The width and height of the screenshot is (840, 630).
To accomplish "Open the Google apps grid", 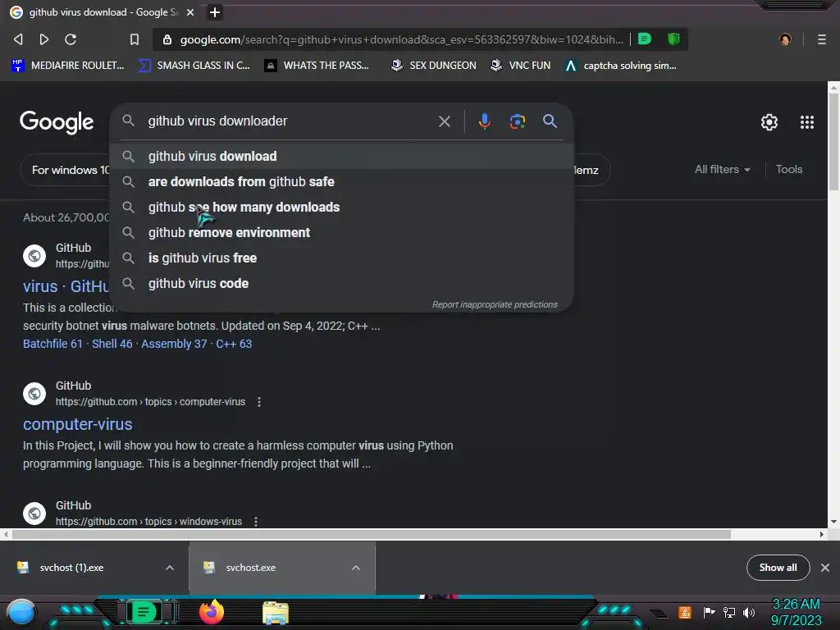I will (807, 122).
